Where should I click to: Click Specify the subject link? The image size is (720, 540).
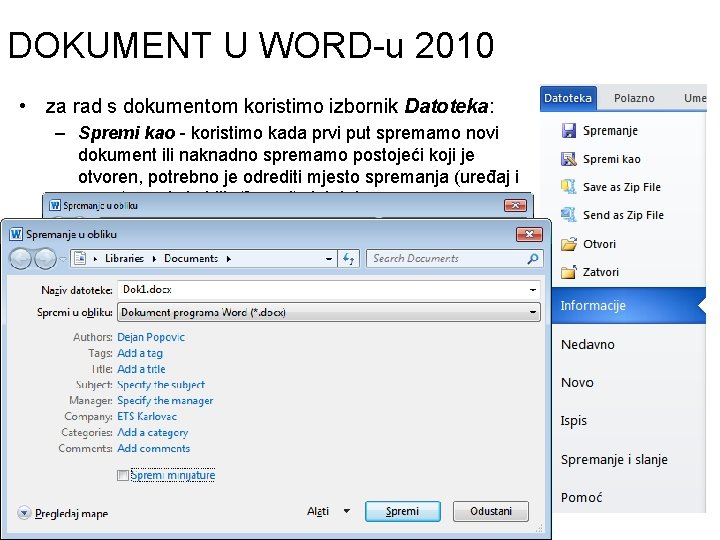161,385
